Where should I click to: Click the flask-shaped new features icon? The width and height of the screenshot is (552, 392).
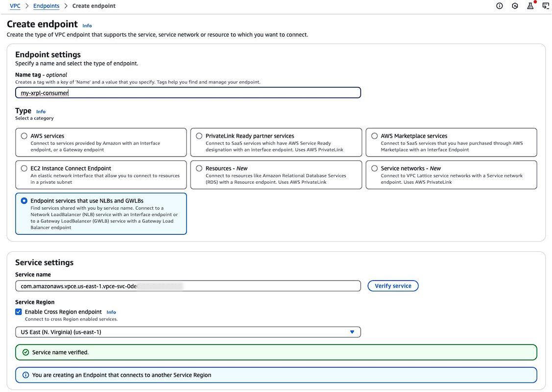[530, 6]
